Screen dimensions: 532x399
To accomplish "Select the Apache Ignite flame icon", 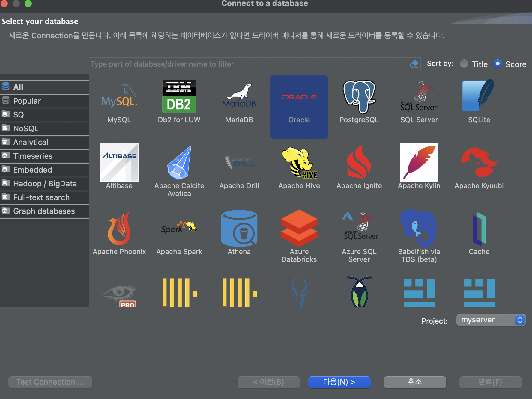I will point(359,163).
